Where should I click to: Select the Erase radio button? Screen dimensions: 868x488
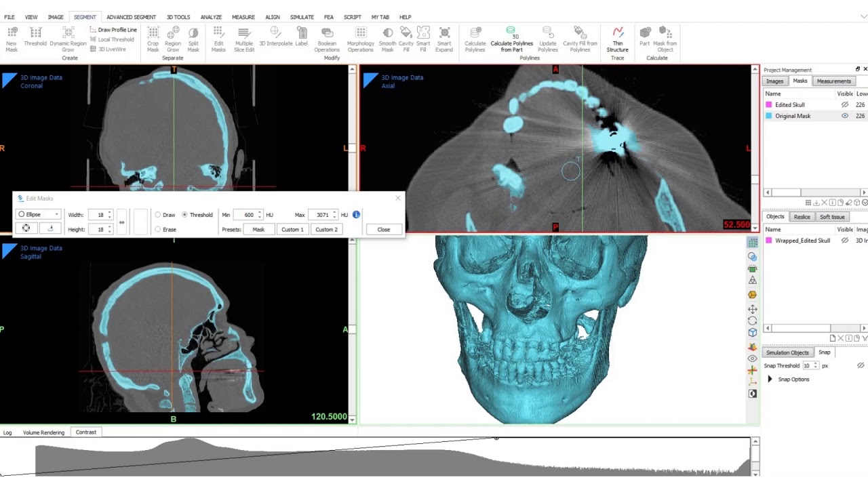(158, 230)
